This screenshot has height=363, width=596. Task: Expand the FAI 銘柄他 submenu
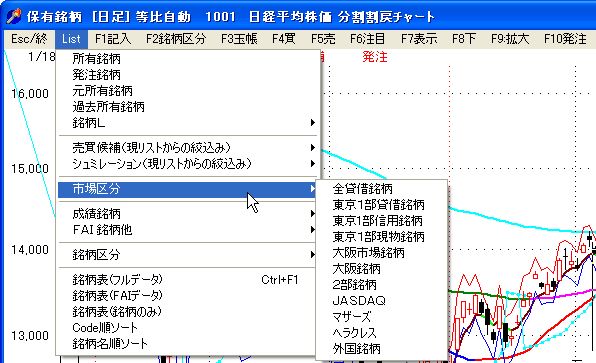click(187, 230)
